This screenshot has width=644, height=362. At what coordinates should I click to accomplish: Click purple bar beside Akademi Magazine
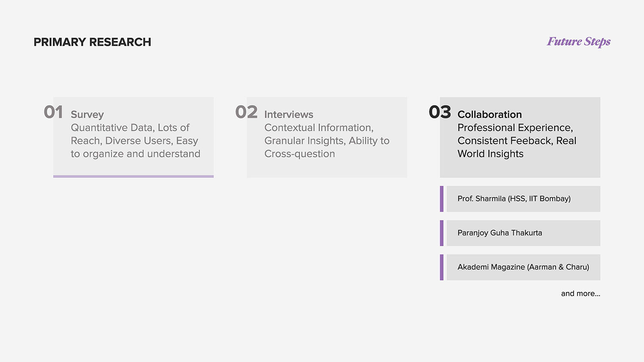[442, 267]
